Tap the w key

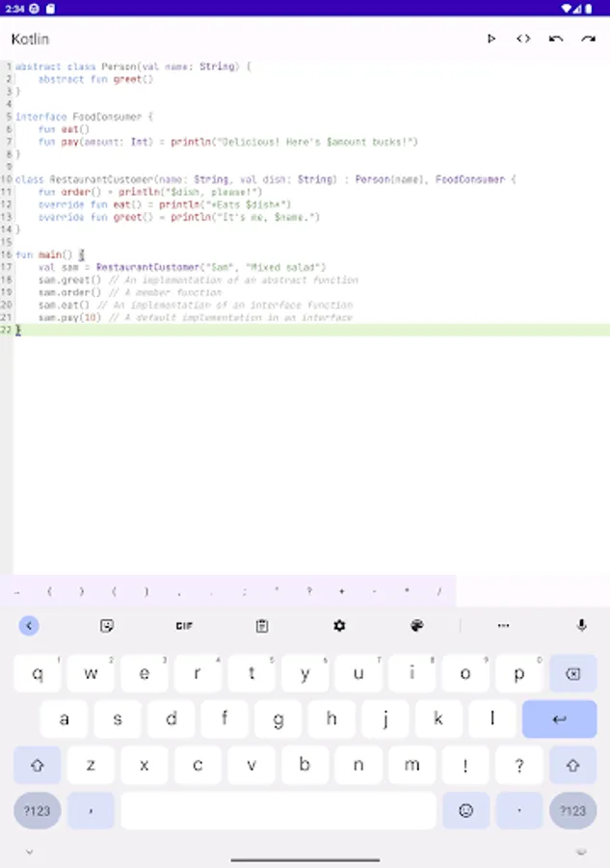[x=91, y=674]
